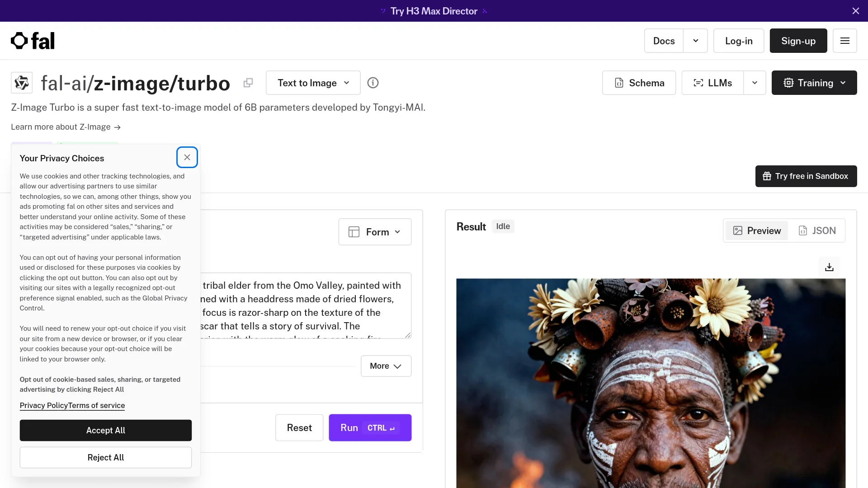Click the LLMs button

pos(712,83)
